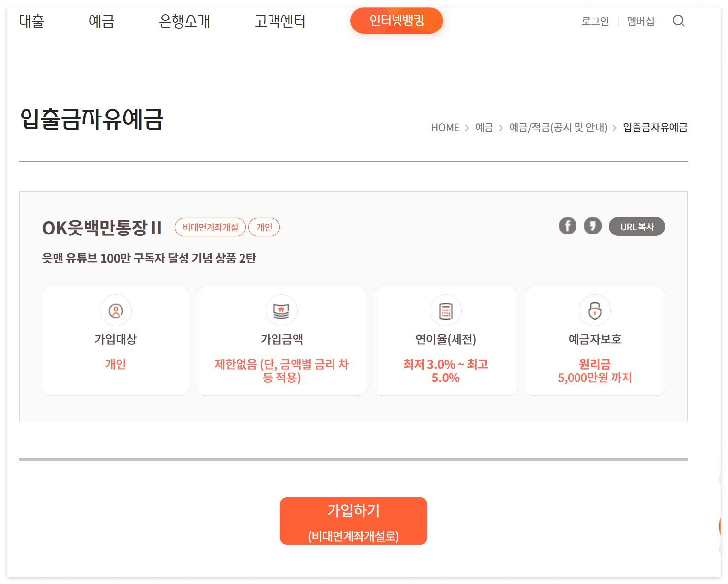This screenshot has height=584, width=728.
Task: Navigate to HOME in breadcrumb
Action: click(445, 127)
